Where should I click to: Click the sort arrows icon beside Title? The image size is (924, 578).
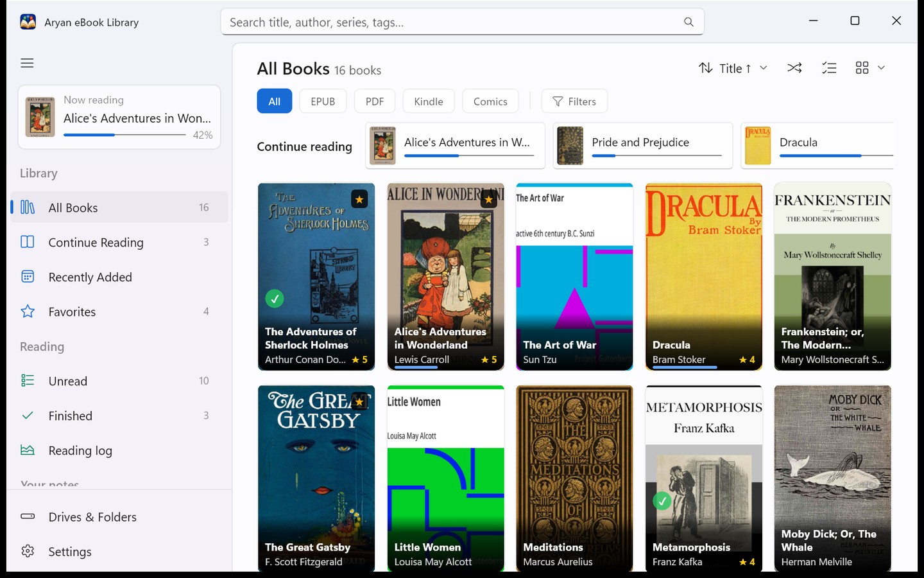(x=706, y=67)
